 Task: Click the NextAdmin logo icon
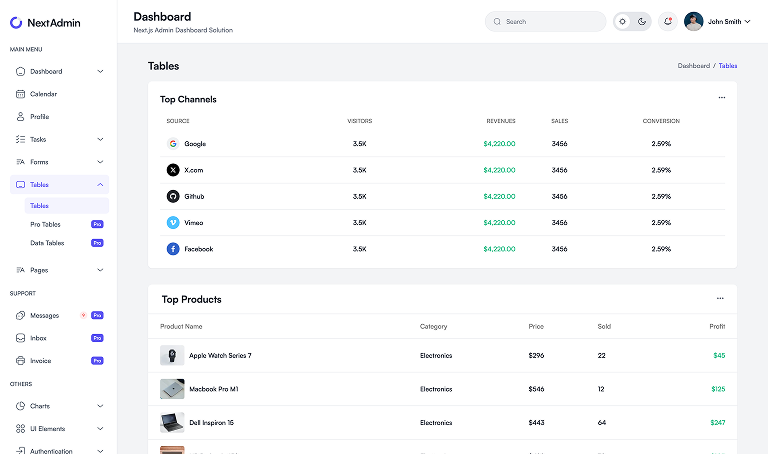[16, 22]
